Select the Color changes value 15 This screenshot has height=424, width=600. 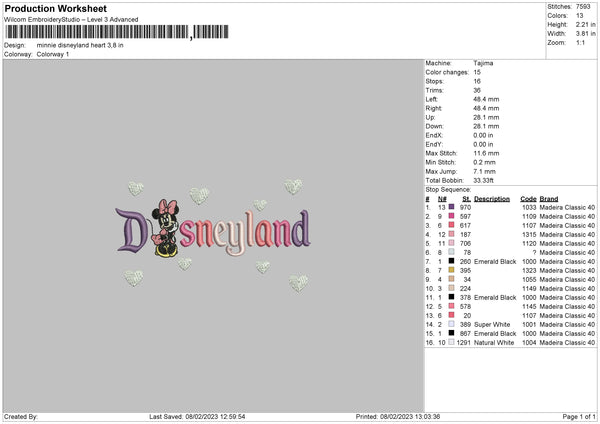pyautogui.click(x=477, y=72)
